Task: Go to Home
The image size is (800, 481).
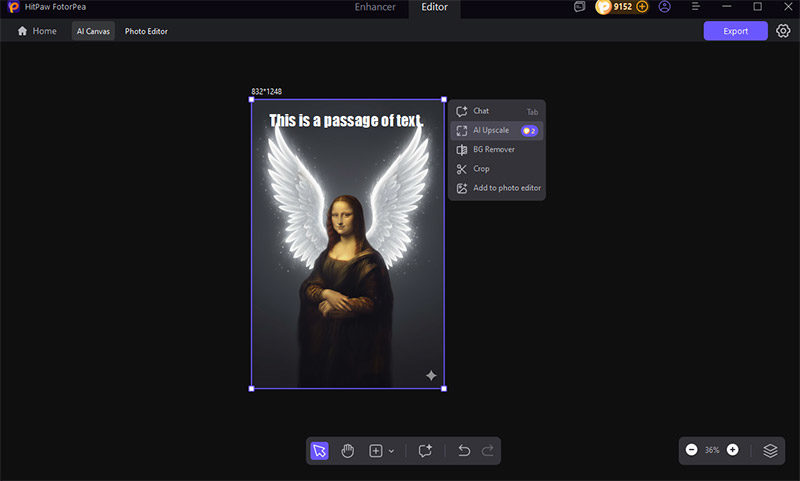Action: pyautogui.click(x=37, y=31)
